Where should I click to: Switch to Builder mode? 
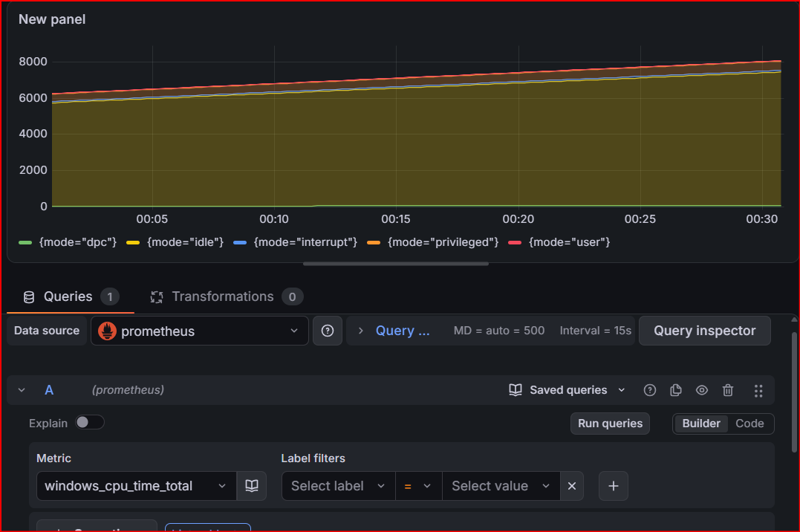701,424
